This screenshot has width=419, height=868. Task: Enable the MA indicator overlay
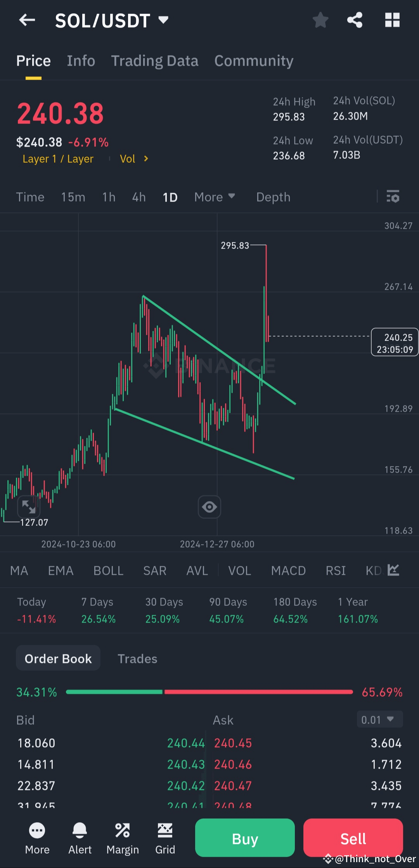[19, 570]
